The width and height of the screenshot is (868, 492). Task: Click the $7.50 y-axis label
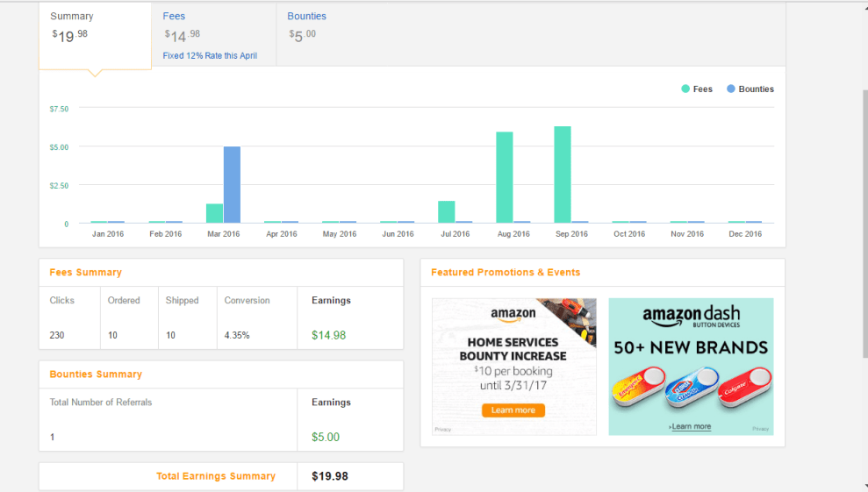pyautogui.click(x=59, y=109)
